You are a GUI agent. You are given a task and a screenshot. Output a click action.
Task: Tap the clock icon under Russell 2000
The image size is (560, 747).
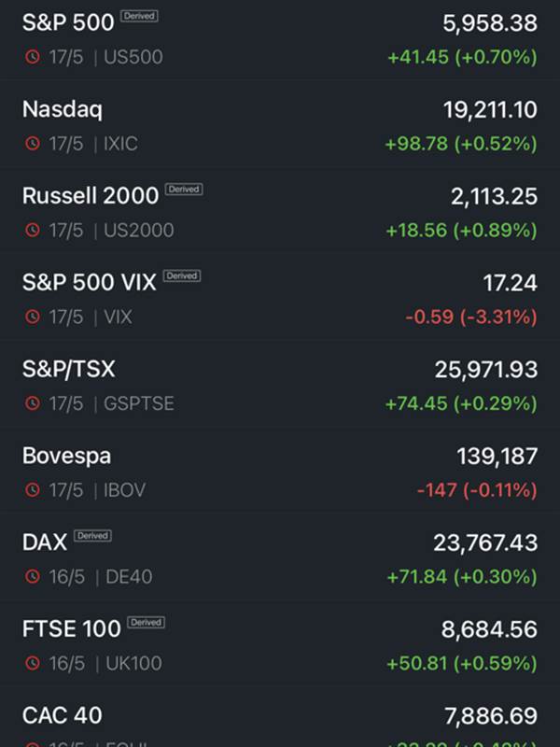point(33,230)
